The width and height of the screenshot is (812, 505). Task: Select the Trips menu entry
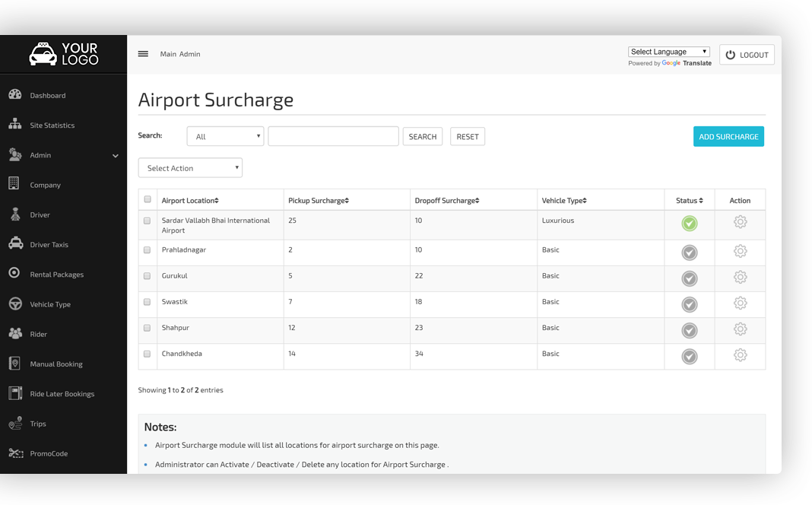pyautogui.click(x=40, y=424)
